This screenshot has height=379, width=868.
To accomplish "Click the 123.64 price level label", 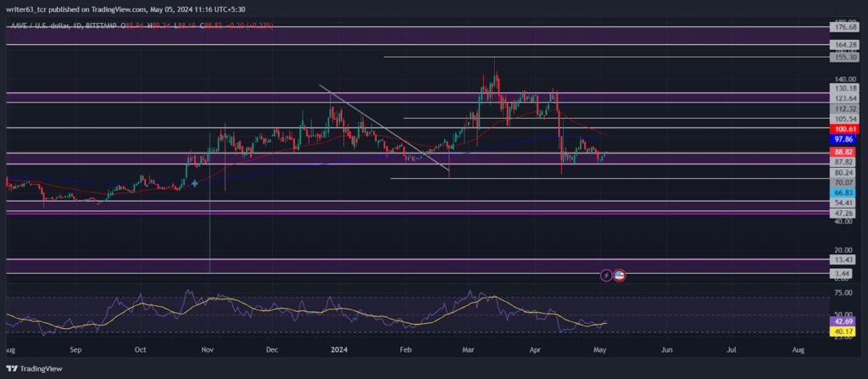I will pyautogui.click(x=846, y=98).
